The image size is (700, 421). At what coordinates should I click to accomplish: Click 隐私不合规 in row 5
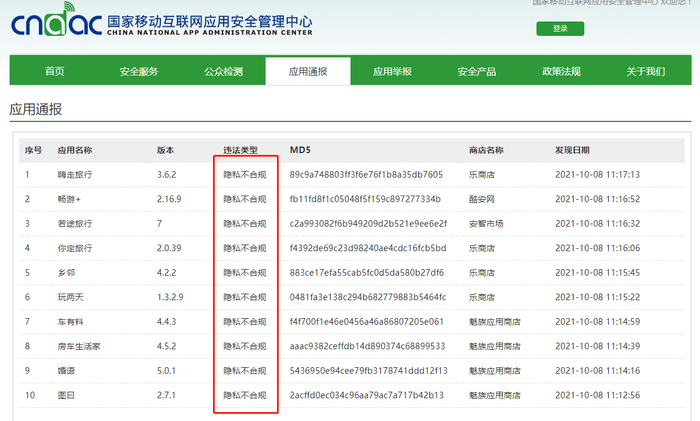point(245,273)
